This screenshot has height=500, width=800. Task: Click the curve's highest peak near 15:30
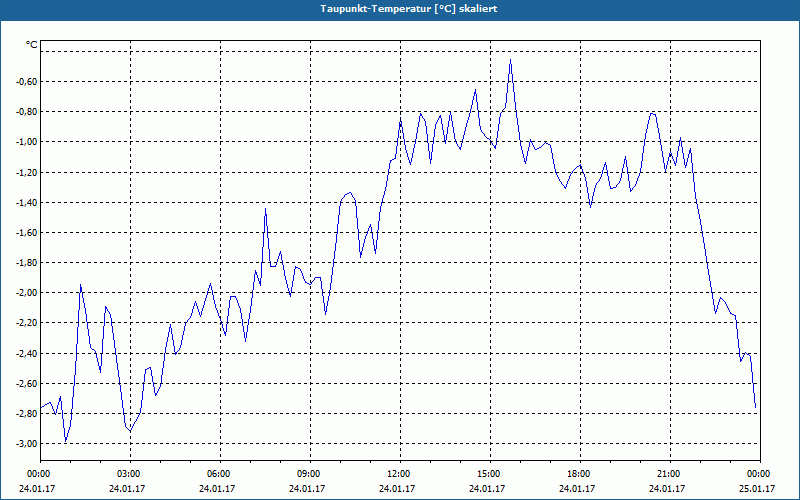(510, 60)
